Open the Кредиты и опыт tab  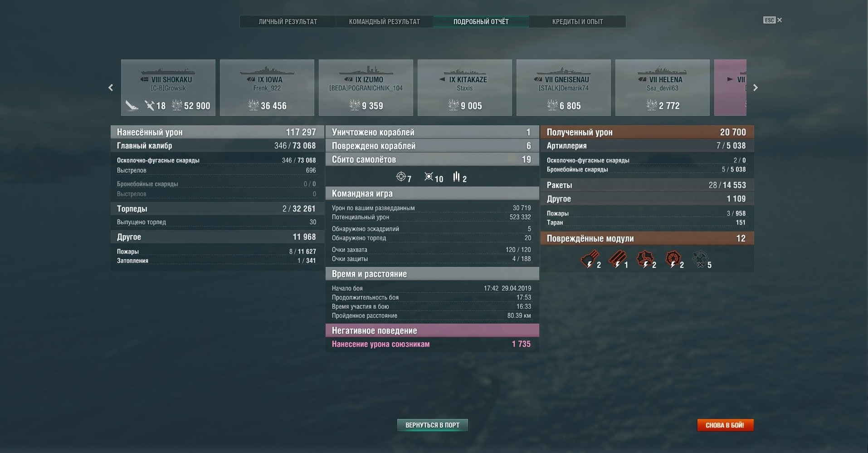tap(577, 21)
